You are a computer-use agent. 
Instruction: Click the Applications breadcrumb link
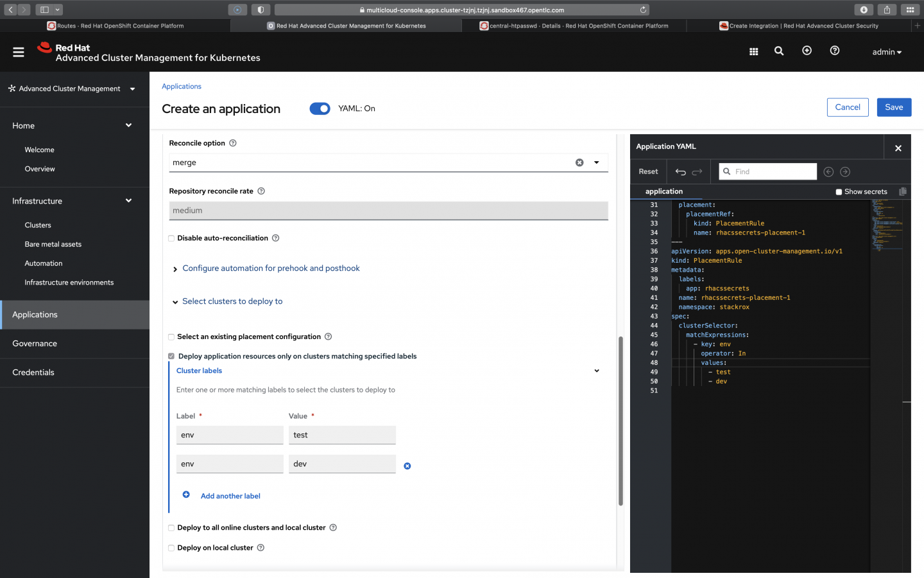coord(182,86)
